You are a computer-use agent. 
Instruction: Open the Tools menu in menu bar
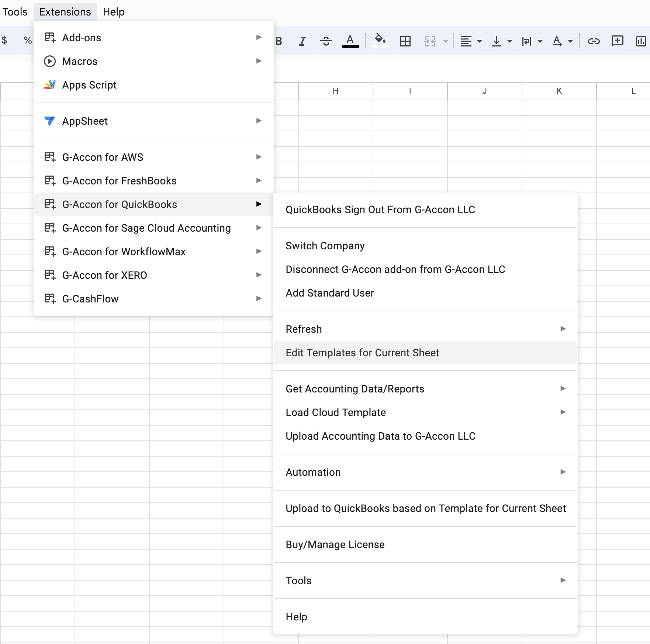click(15, 12)
